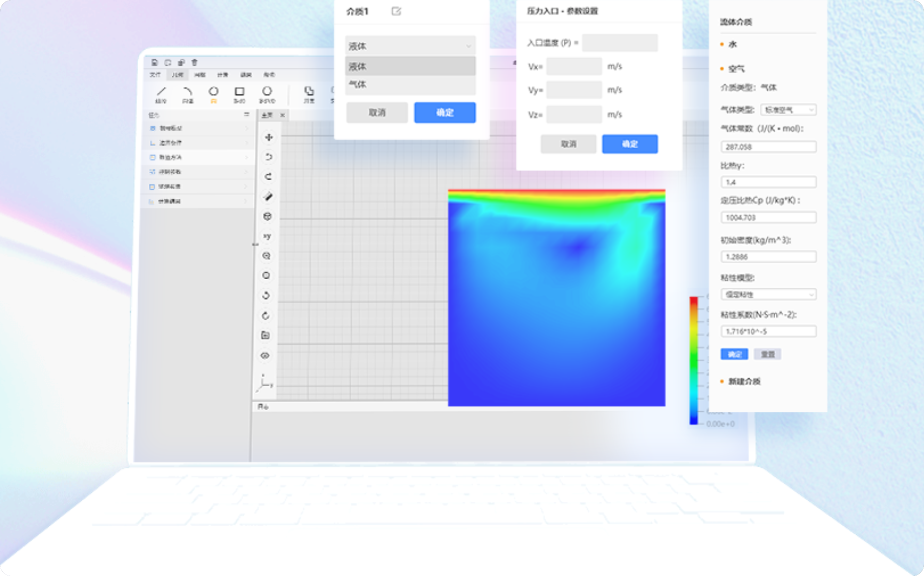Select the orange circle drawing tool
The image size is (924, 576).
[x=214, y=94]
